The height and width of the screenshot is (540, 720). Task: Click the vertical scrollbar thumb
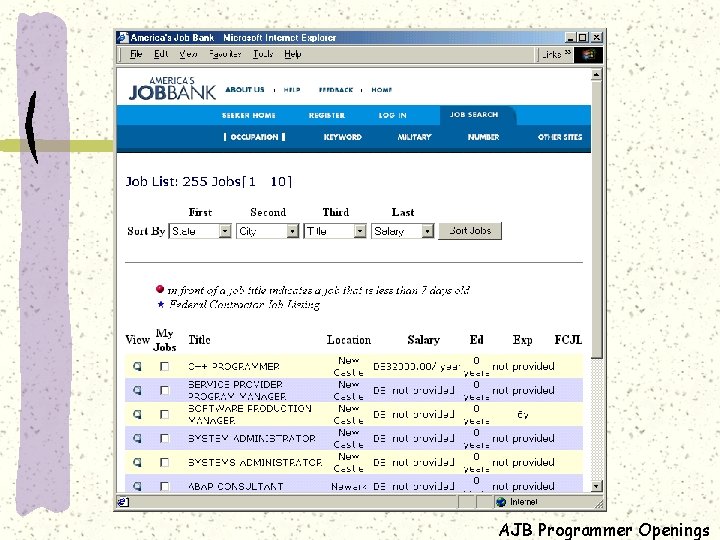pos(596,219)
